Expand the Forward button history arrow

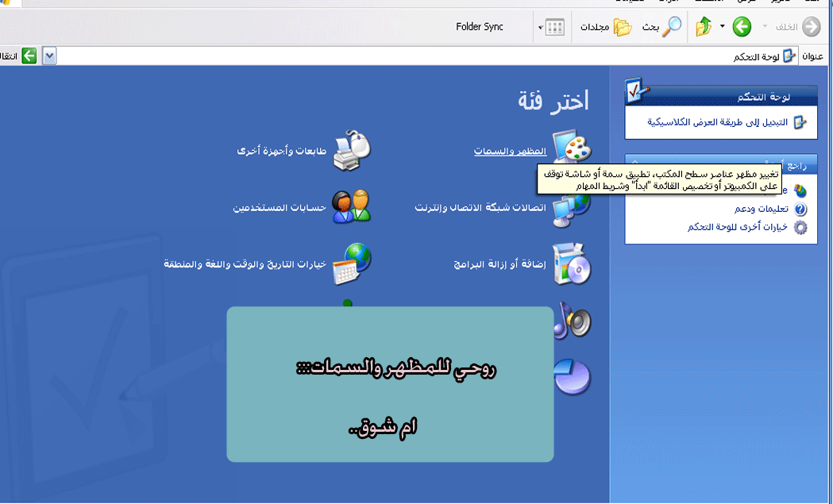pos(723,27)
